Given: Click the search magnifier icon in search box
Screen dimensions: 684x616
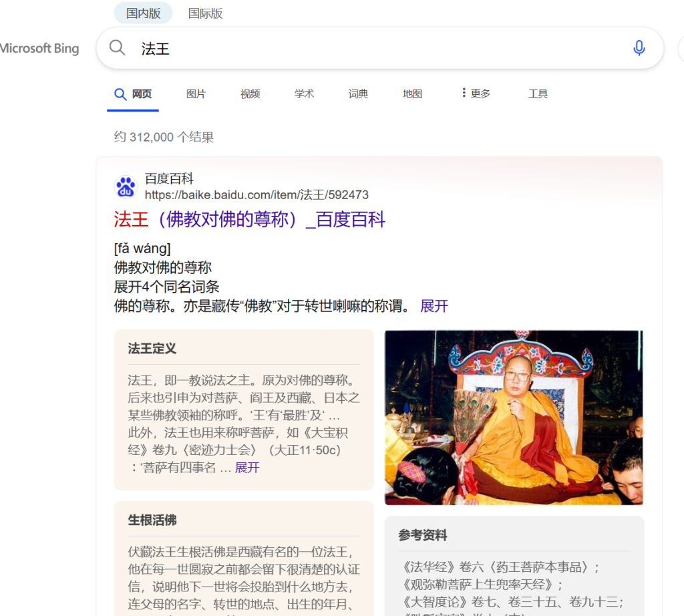Looking at the screenshot, I should (117, 47).
